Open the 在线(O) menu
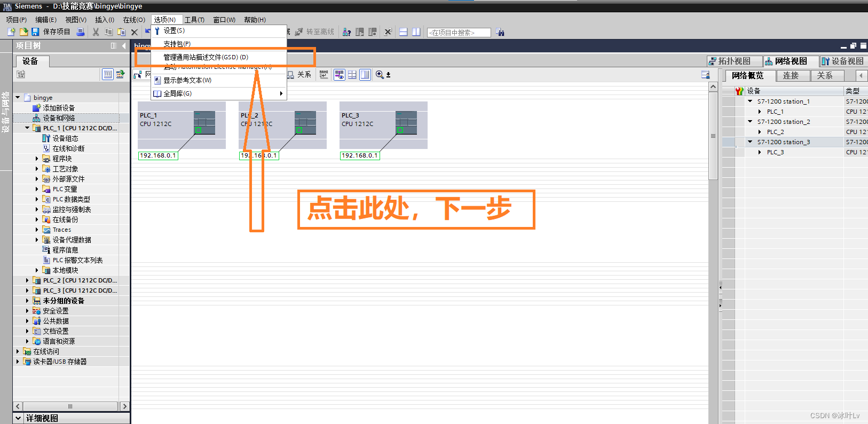 pyautogui.click(x=134, y=20)
